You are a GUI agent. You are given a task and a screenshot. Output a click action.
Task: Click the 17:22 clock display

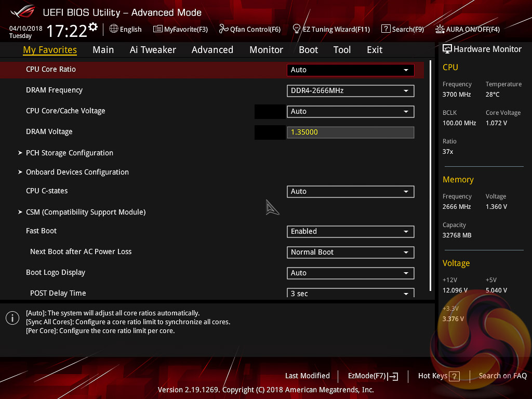pyautogui.click(x=67, y=31)
